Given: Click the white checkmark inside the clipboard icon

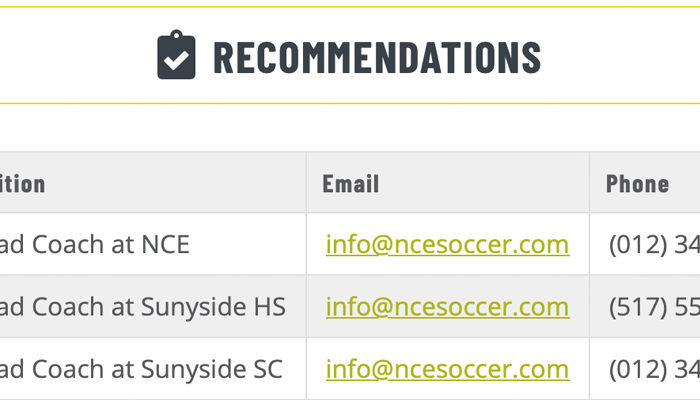Looking at the screenshot, I should point(176,60).
